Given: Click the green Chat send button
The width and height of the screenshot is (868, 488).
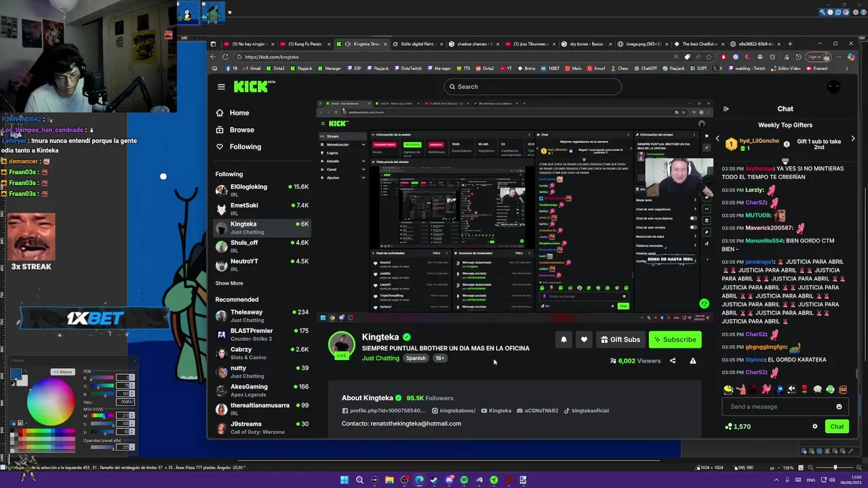Looking at the screenshot, I should tap(837, 426).
